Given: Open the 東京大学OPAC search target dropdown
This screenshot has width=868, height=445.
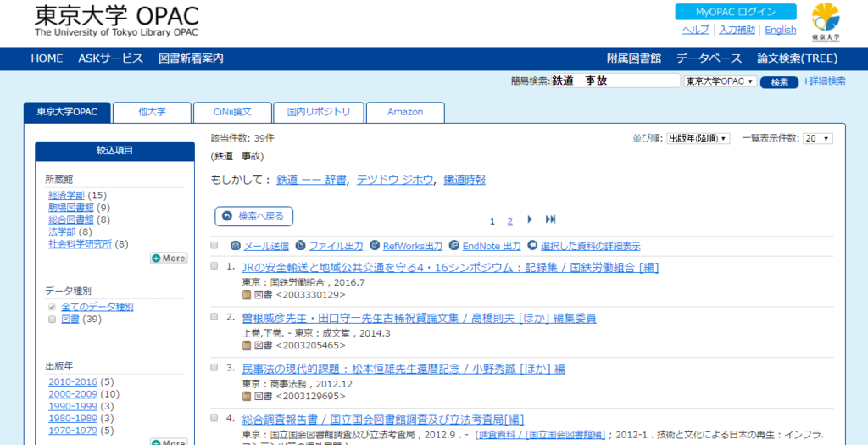Looking at the screenshot, I should pyautogui.click(x=721, y=81).
